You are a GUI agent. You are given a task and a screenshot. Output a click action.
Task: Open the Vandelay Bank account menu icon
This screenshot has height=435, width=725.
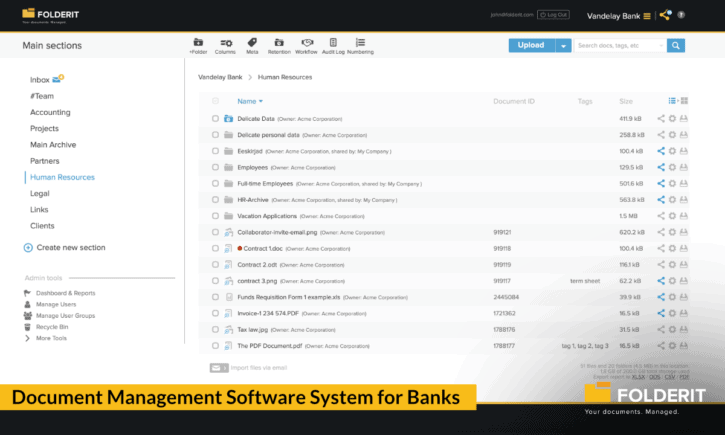[647, 16]
